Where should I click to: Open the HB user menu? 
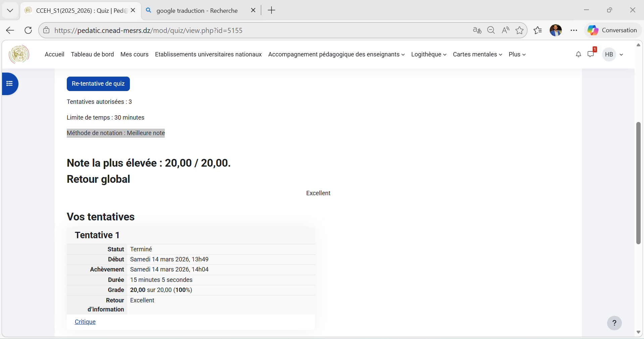613,54
